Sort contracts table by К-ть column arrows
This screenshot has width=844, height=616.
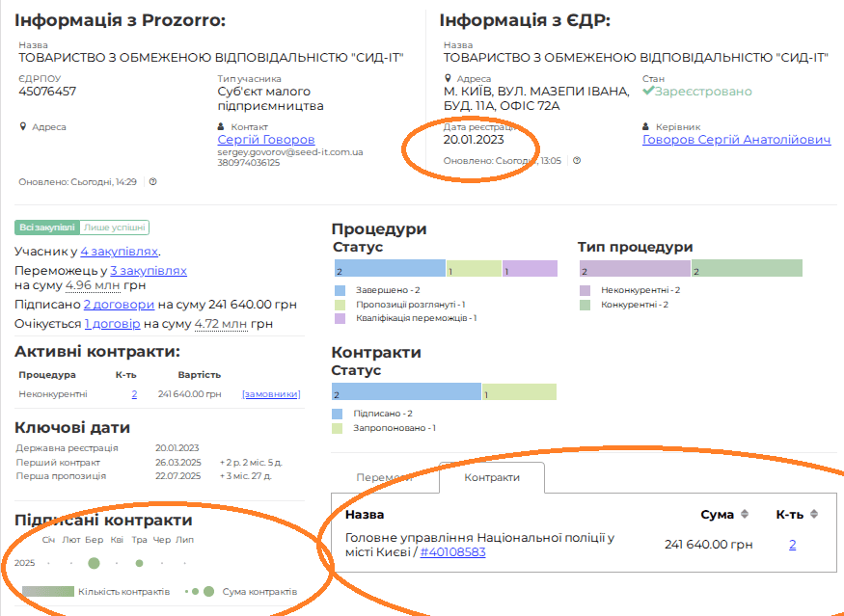coord(813,515)
